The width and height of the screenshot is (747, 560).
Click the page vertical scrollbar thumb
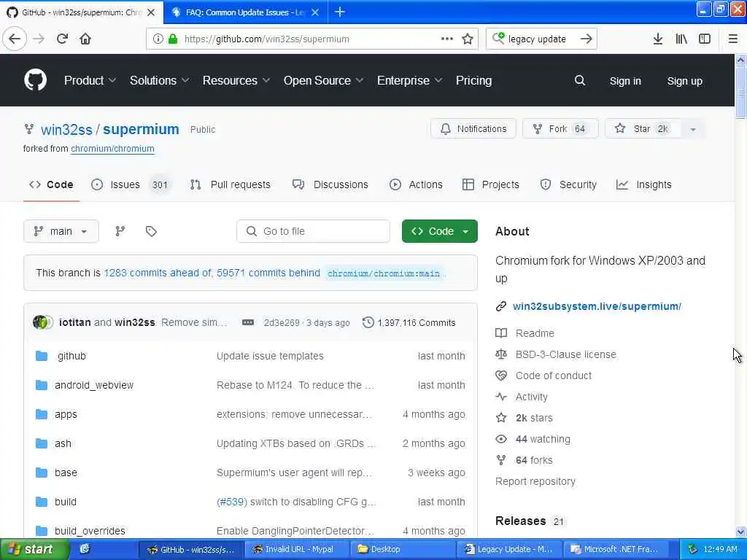click(740, 91)
